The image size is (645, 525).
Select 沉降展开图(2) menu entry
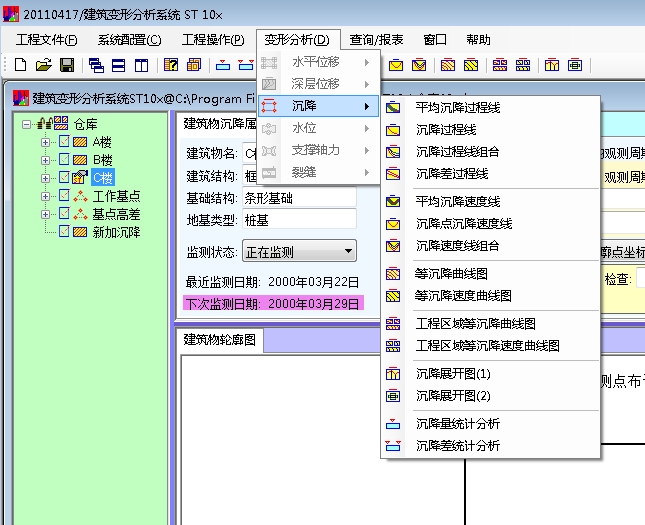[x=490, y=396]
